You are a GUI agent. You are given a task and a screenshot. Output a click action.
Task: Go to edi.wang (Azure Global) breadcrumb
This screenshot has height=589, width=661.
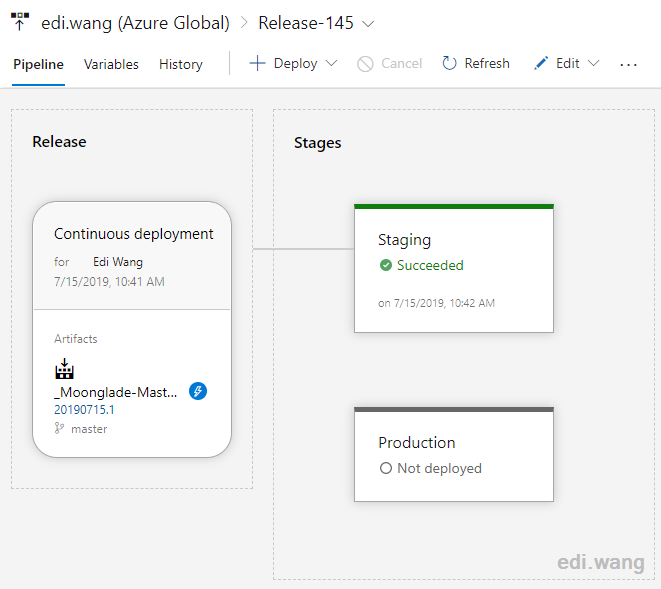tap(135, 23)
